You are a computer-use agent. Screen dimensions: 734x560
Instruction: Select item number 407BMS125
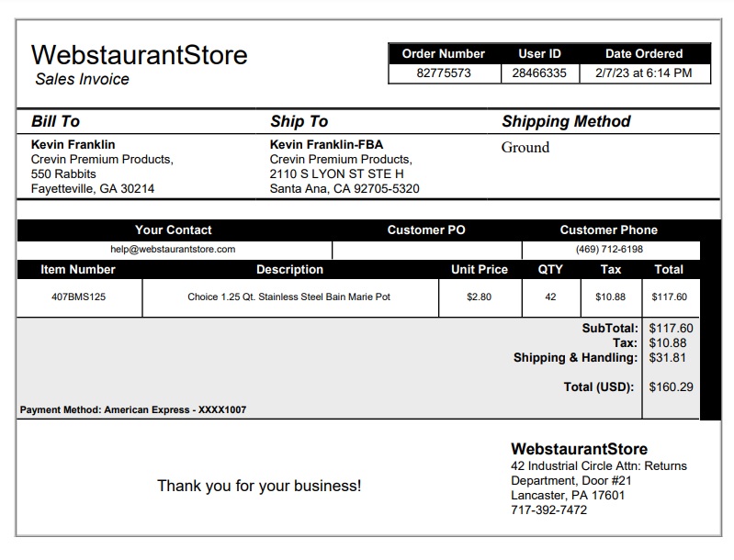pos(79,297)
